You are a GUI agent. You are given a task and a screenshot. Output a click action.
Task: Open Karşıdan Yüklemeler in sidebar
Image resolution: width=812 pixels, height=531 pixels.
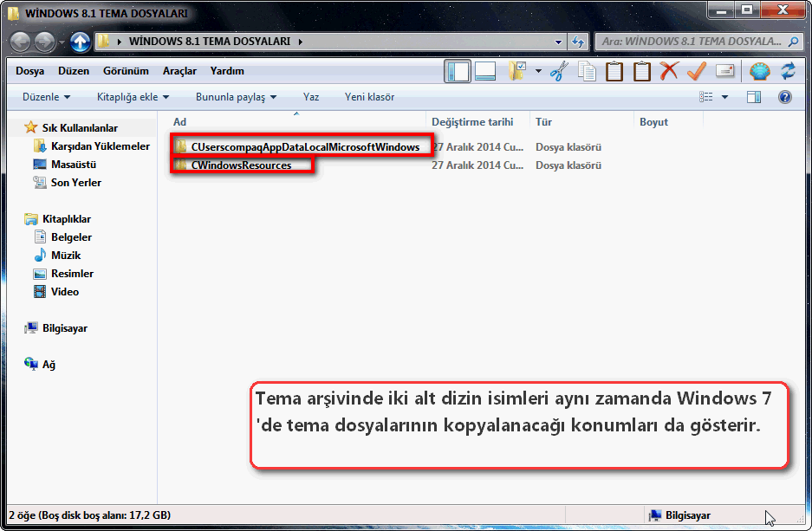(x=100, y=146)
